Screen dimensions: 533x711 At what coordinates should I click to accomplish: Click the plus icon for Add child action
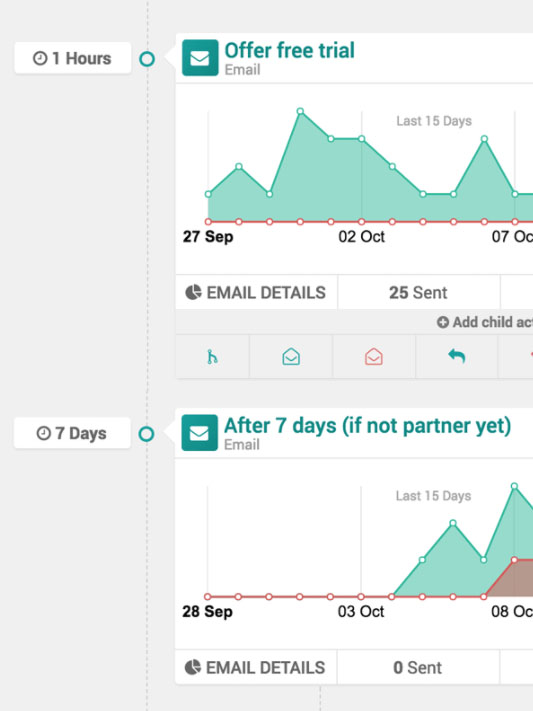pyautogui.click(x=443, y=322)
